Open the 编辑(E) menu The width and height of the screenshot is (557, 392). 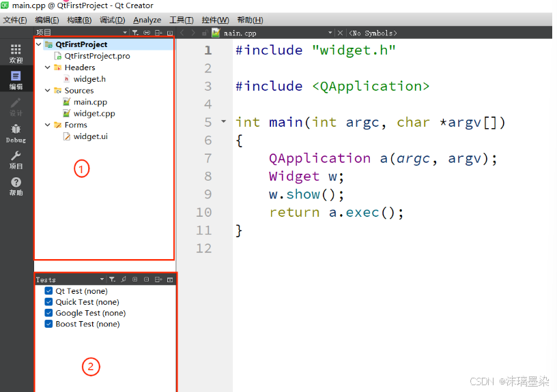[x=47, y=20]
